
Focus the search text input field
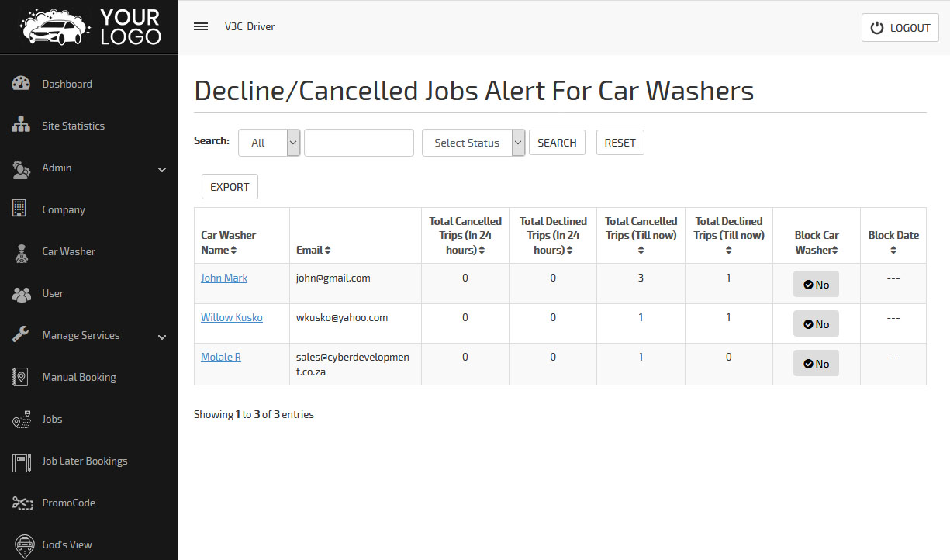click(x=359, y=143)
